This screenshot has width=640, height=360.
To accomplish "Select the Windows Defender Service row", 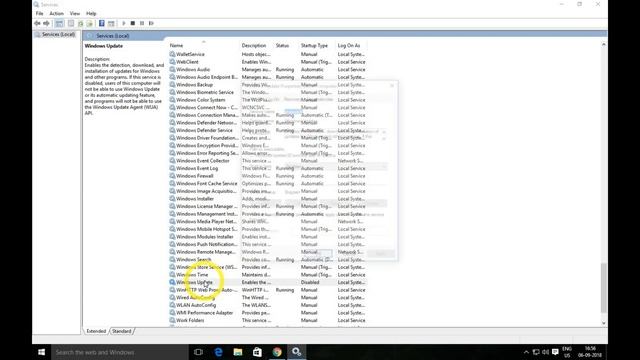I will [x=267, y=130].
